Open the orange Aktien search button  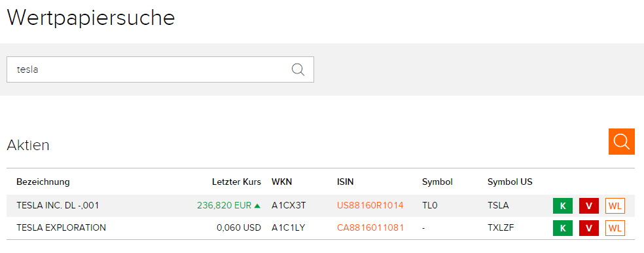click(x=621, y=142)
